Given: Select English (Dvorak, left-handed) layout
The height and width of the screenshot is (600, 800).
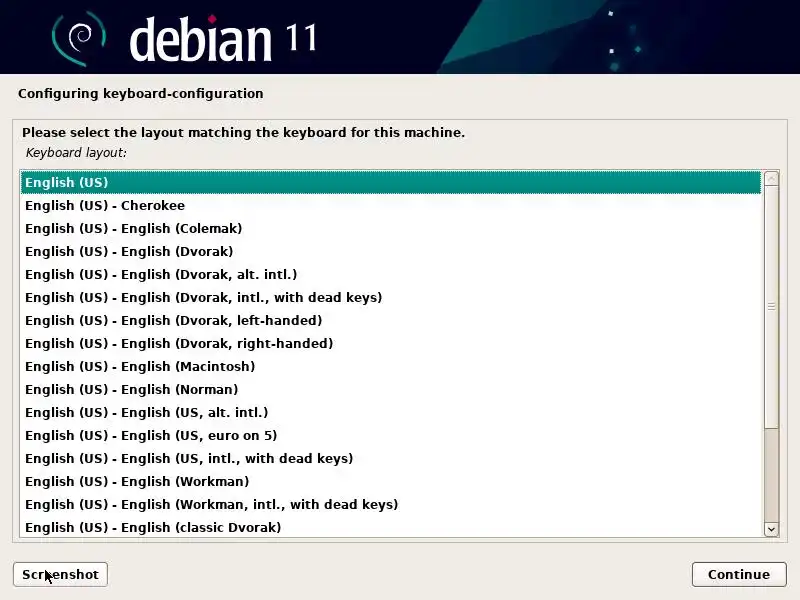Looking at the screenshot, I should tap(391, 320).
